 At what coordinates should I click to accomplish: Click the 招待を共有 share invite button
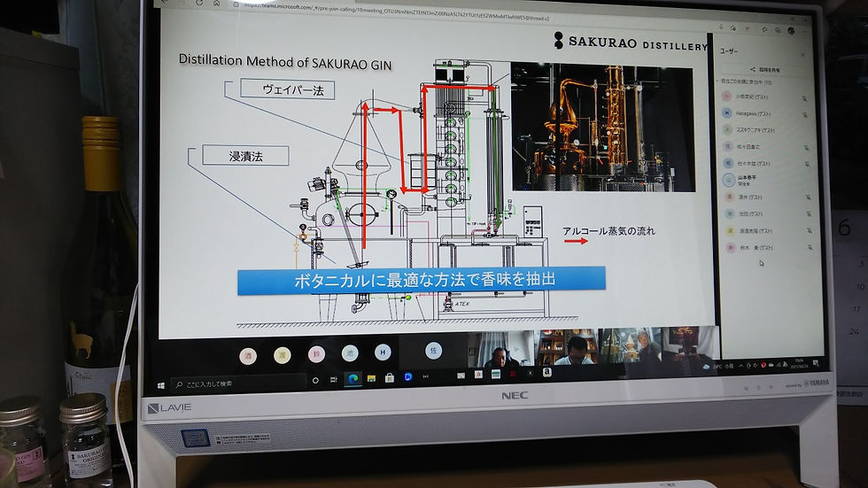tap(765, 70)
